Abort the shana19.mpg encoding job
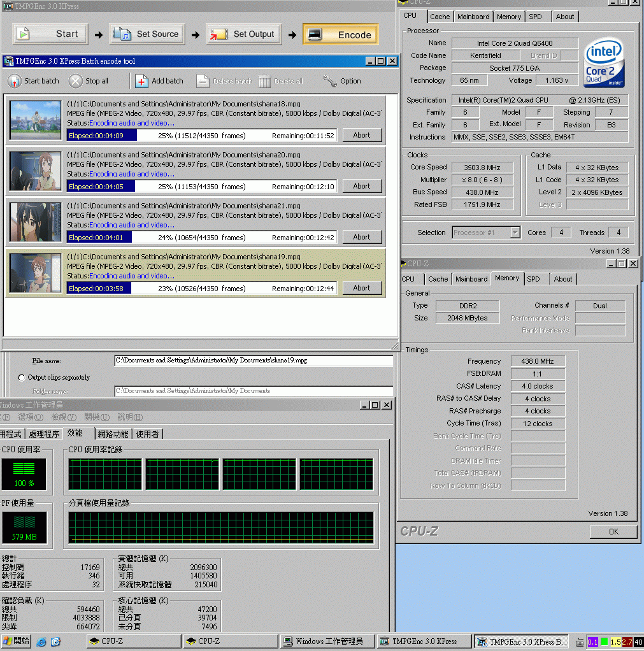 coord(362,288)
